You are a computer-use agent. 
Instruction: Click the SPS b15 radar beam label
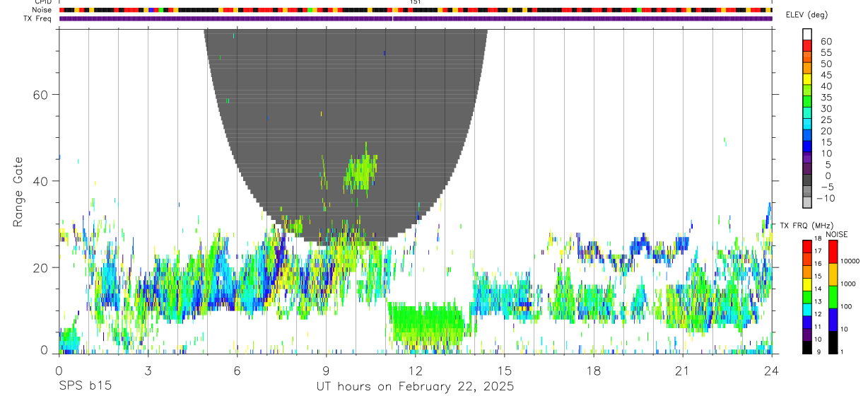point(84,387)
